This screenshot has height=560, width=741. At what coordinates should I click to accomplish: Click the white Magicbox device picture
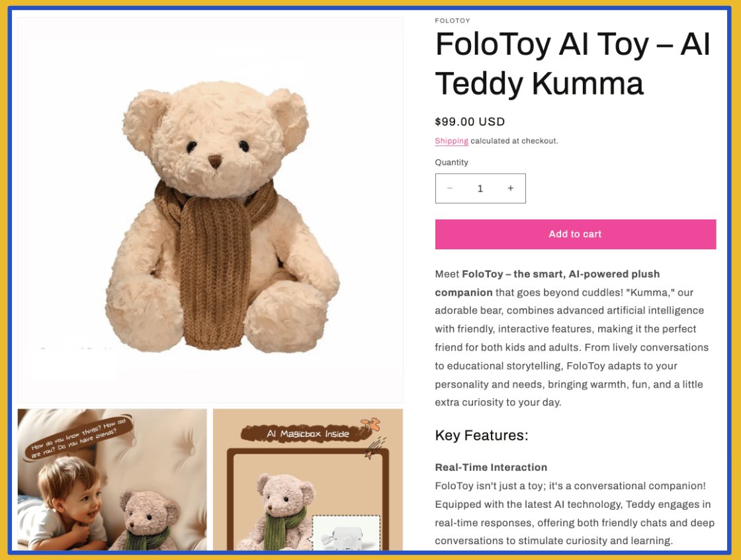(347, 534)
